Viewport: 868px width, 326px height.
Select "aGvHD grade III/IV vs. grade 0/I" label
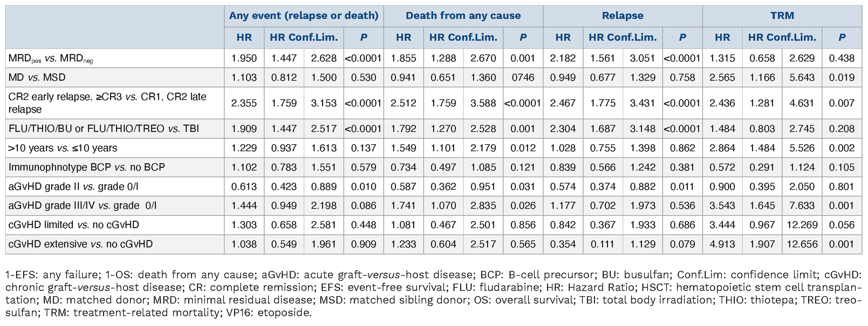point(82,206)
